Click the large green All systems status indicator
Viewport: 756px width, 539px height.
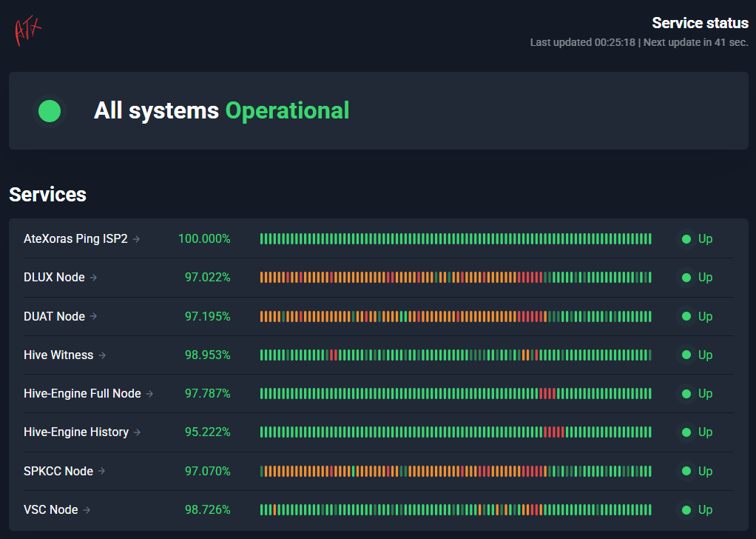(x=50, y=111)
